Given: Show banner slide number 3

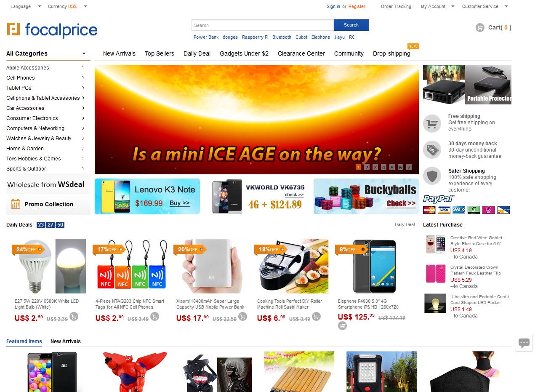Looking at the screenshot, I should point(375,167).
